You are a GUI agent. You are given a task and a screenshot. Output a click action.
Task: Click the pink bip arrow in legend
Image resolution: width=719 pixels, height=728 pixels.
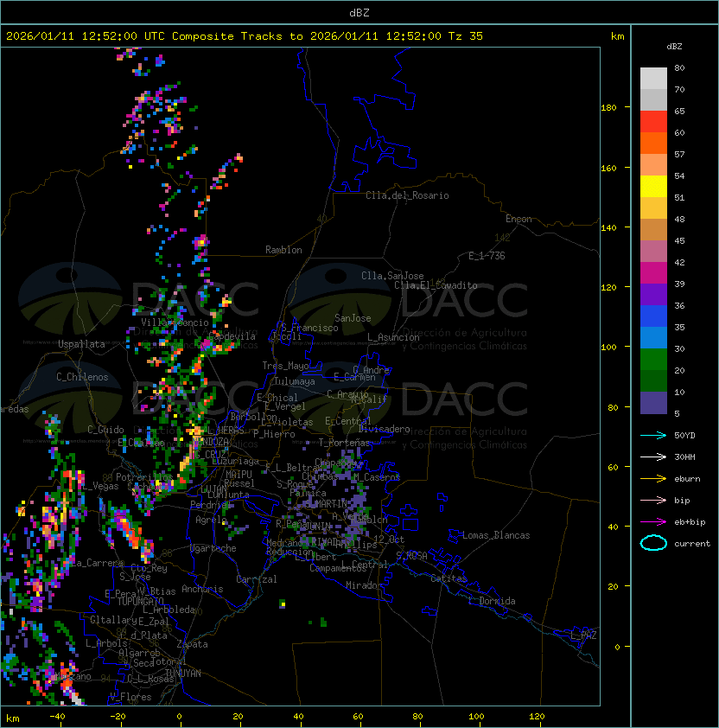(x=653, y=500)
